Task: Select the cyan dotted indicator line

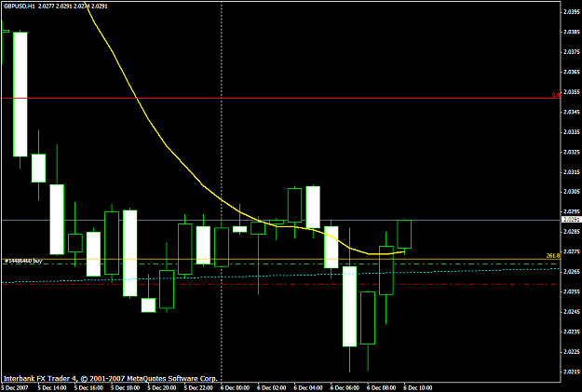Action: click(281, 276)
